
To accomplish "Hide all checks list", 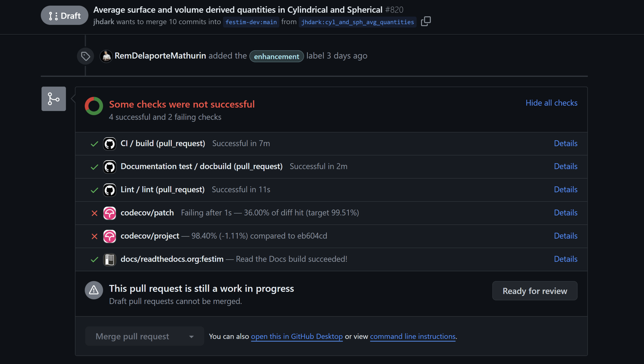I will (551, 103).
